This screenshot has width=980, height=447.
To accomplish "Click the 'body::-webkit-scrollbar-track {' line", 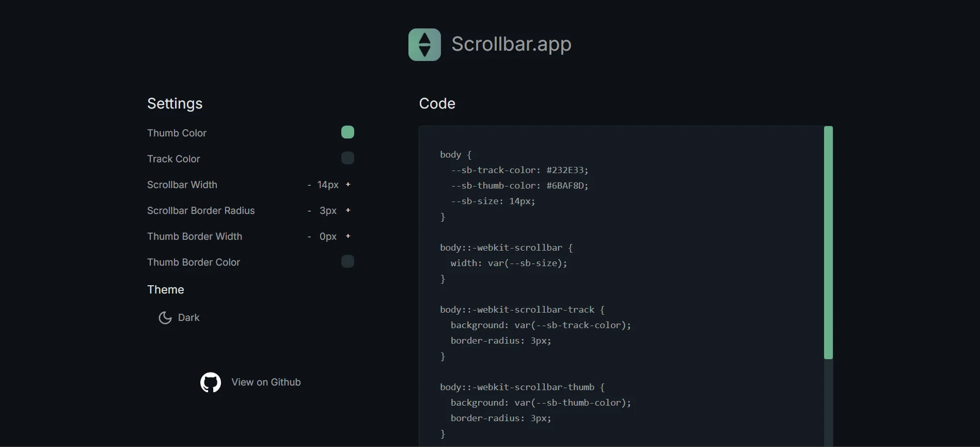I will pyautogui.click(x=522, y=310).
